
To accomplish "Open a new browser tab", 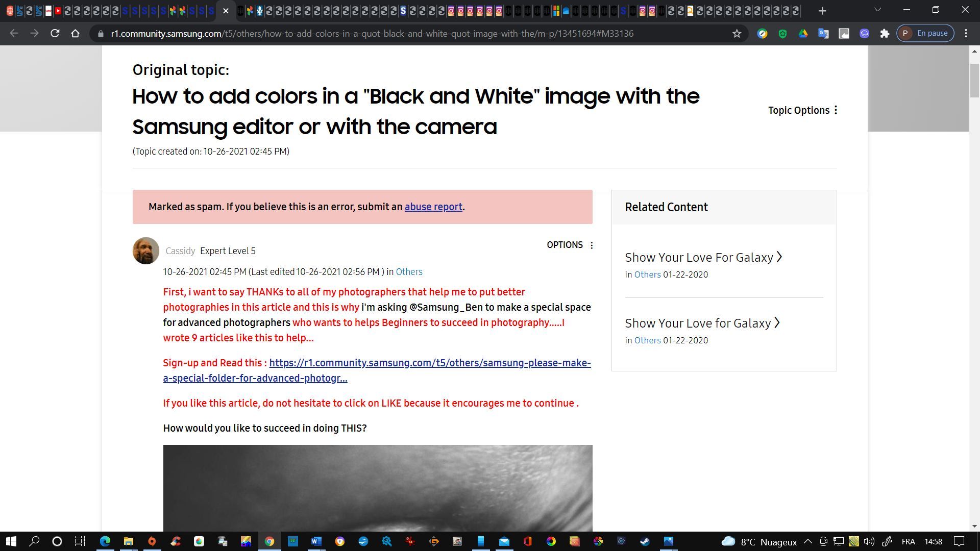I will pos(822,10).
